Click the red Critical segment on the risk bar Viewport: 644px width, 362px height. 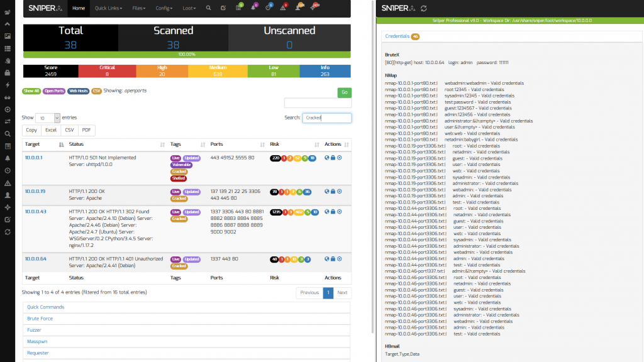point(106,71)
